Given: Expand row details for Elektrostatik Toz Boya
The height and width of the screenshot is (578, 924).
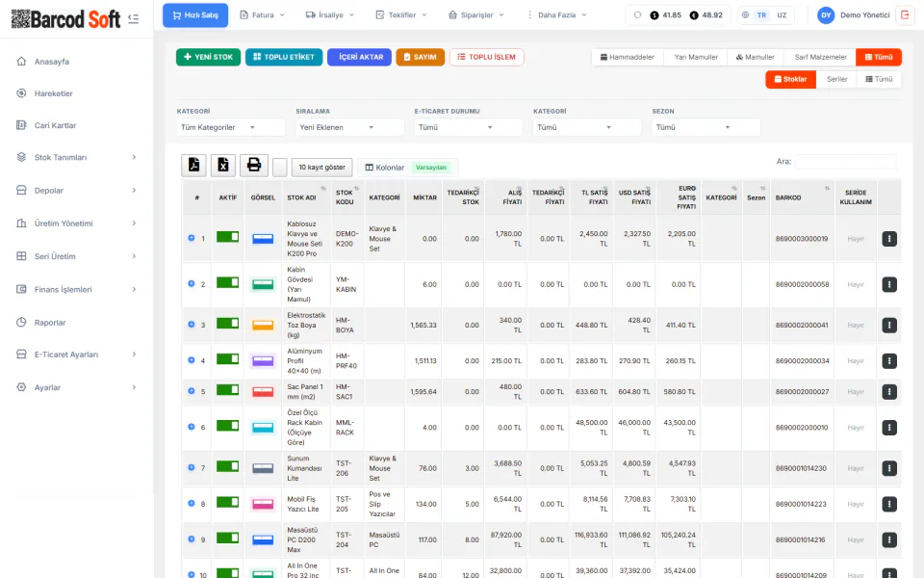Looking at the screenshot, I should click(192, 325).
